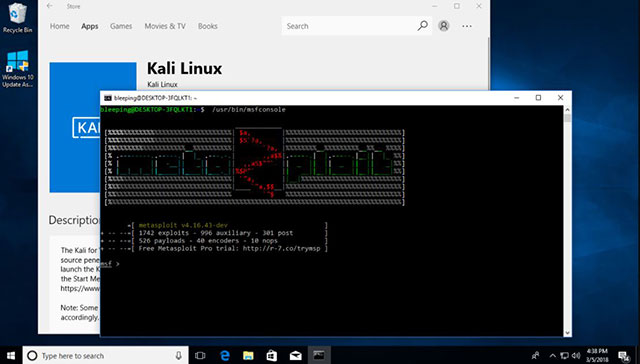Close the Store window
Viewport: 640px width, 364px height.
point(479,6)
